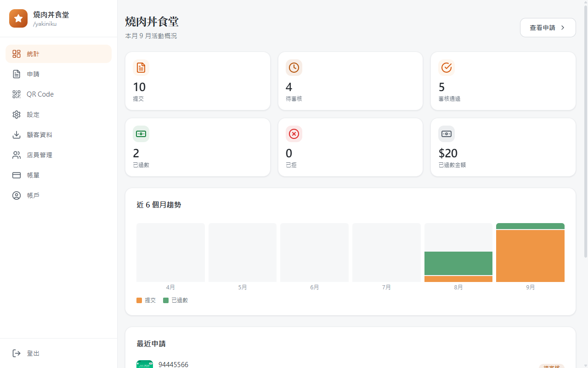Click the 9月 orange 提交 bar

[530, 256]
